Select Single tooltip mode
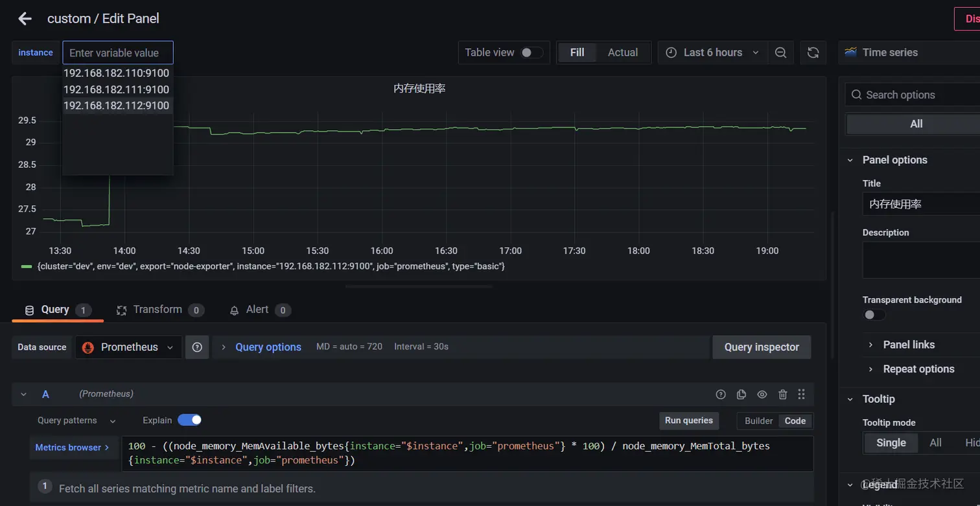 (891, 443)
